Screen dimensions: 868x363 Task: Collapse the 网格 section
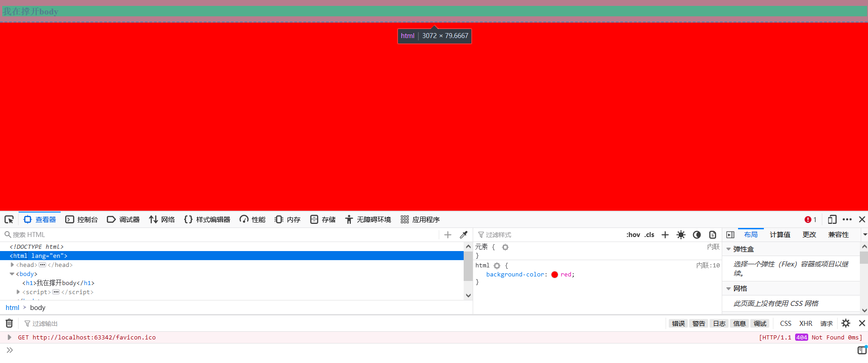click(x=729, y=289)
